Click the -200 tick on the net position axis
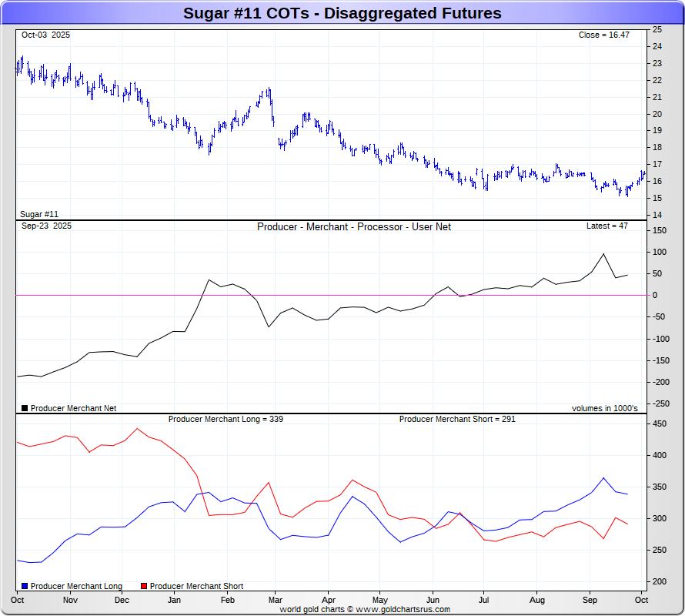 [x=660, y=382]
